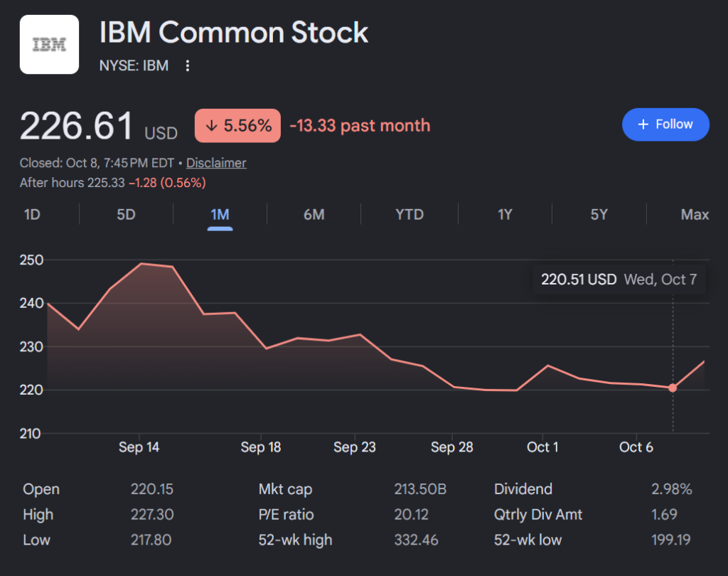Viewport: 728px width, 576px height.
Task: Open the Disclaimer link
Action: coord(216,163)
